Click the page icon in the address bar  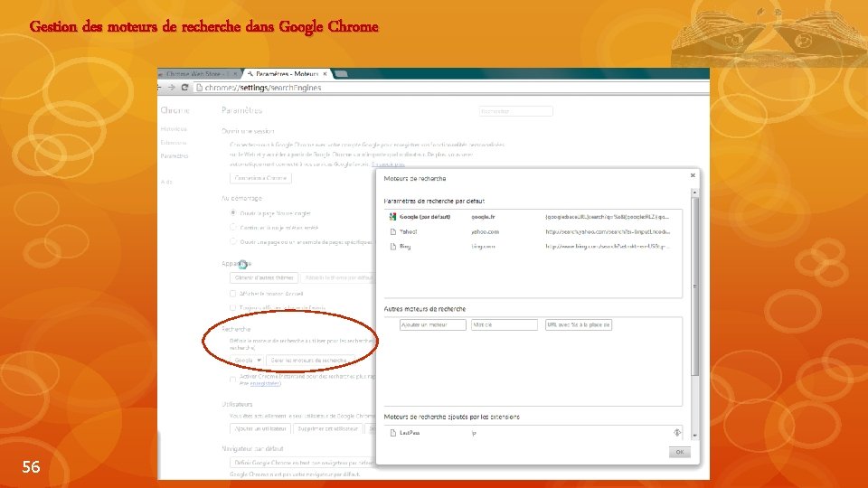pyautogui.click(x=199, y=88)
